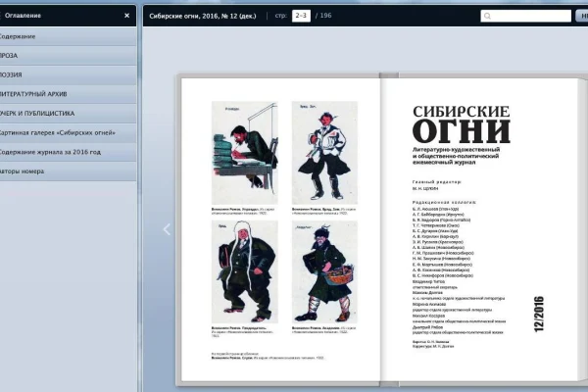
Task: Open the ПОЭЗИЯ section
Action: (x=69, y=74)
